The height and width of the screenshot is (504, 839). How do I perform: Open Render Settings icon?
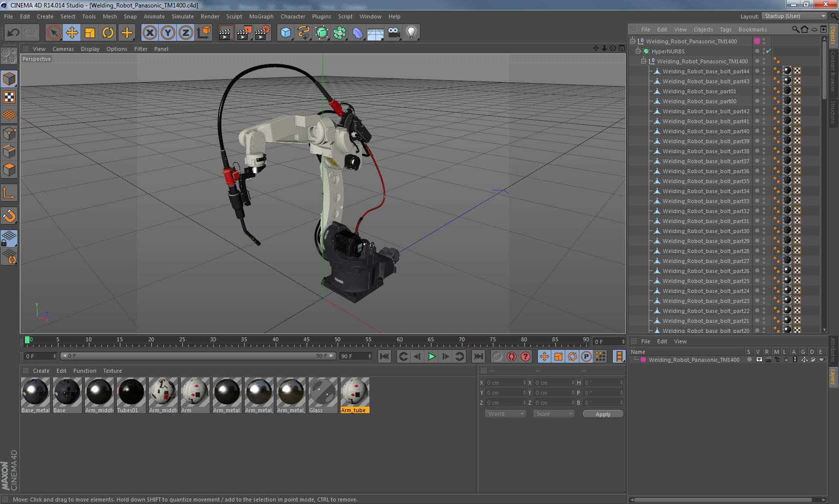(263, 33)
